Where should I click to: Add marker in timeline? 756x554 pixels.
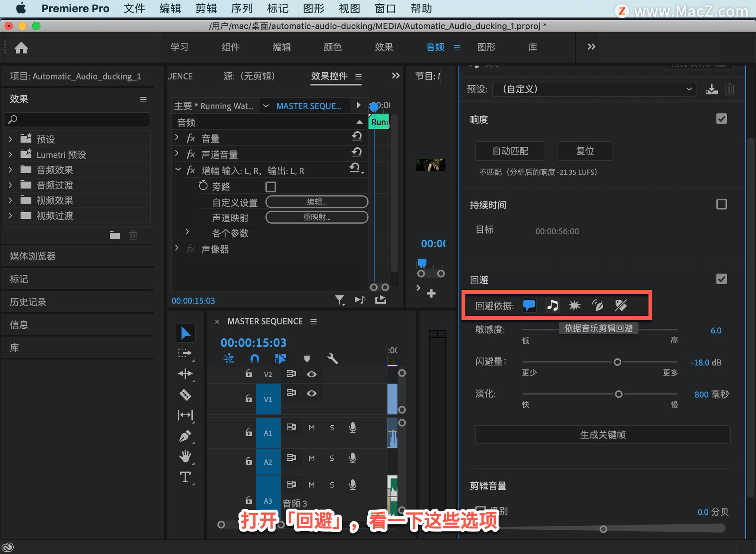307,359
